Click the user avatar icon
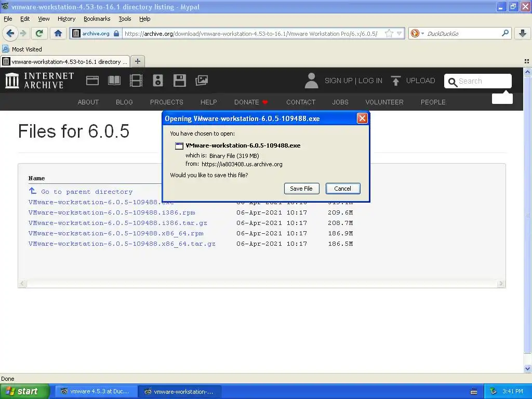 (x=311, y=81)
